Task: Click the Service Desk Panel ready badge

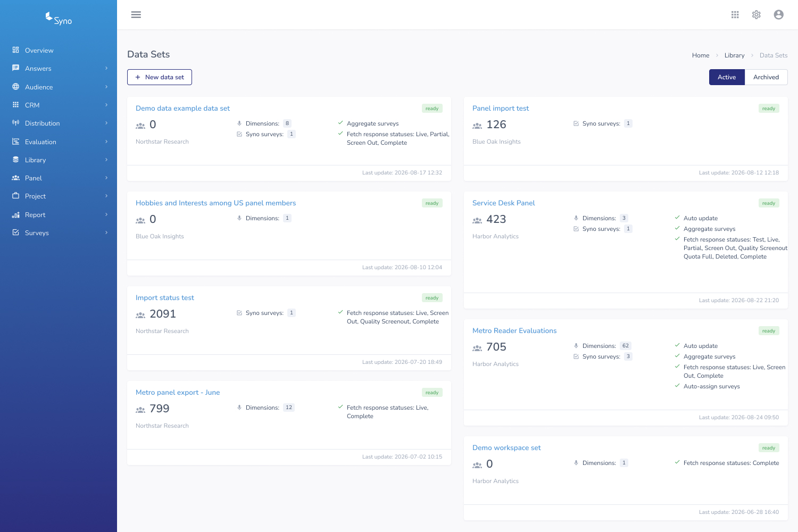Action: (769, 203)
